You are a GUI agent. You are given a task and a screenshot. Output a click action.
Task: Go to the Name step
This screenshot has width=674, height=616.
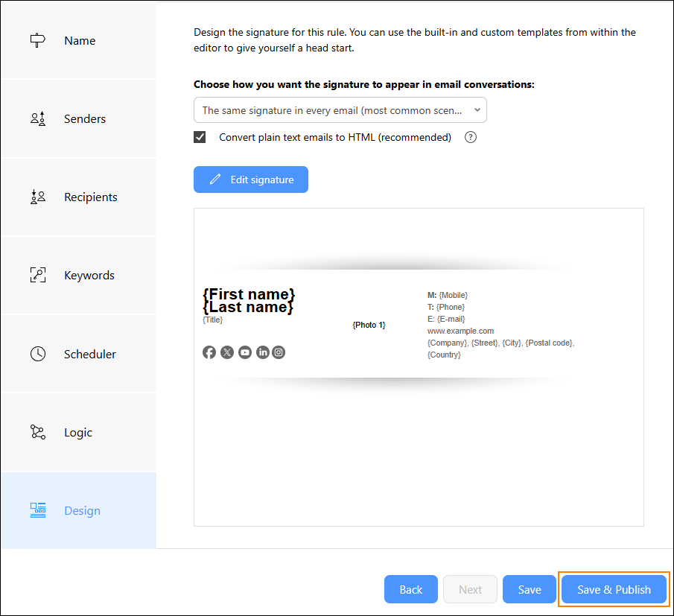79,40
